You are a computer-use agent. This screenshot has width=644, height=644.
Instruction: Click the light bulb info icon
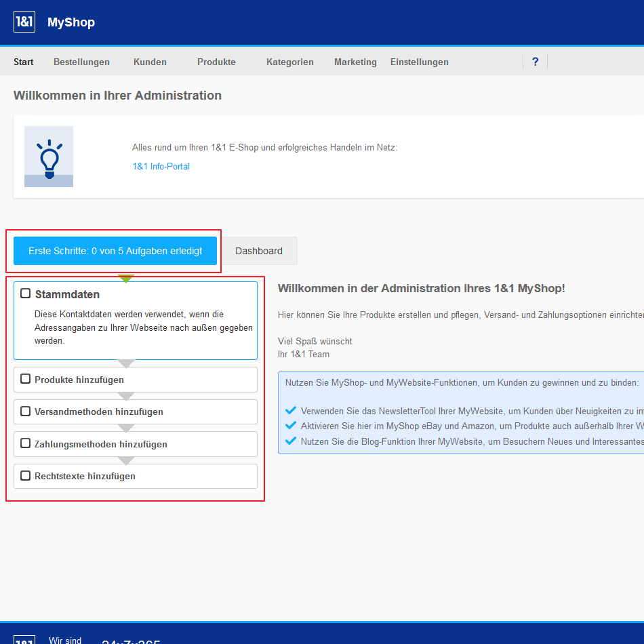click(x=49, y=157)
